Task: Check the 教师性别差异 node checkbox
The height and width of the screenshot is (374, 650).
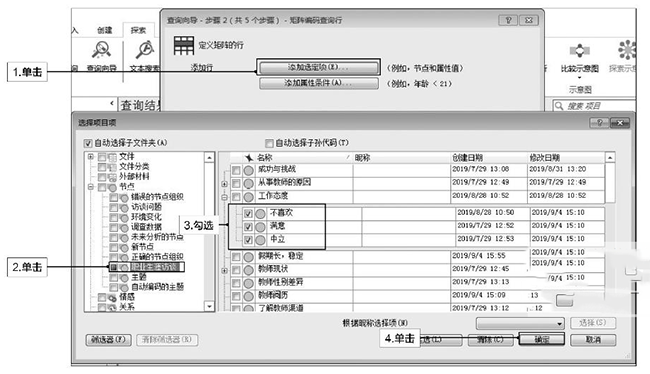Action: pyautogui.click(x=236, y=283)
